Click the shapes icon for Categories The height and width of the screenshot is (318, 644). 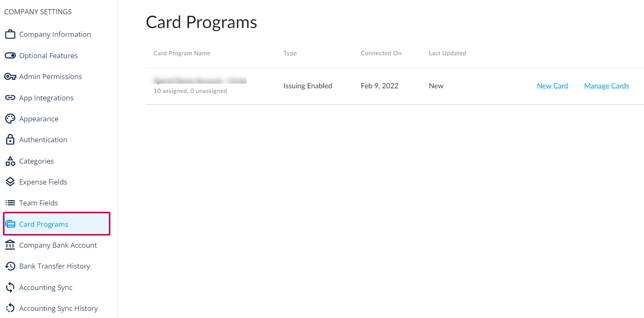tap(10, 161)
